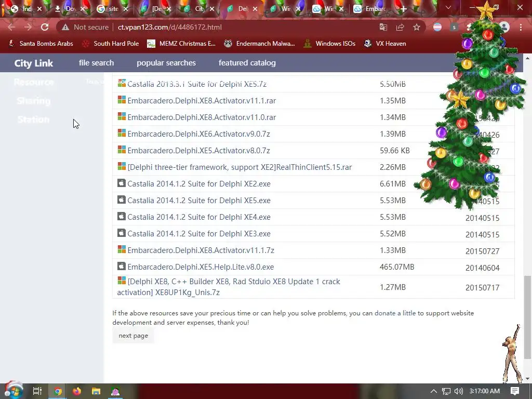
Task: Open Castalia 2014.1.2 Suite for Delphi XE2.exe
Action: tap(199, 184)
